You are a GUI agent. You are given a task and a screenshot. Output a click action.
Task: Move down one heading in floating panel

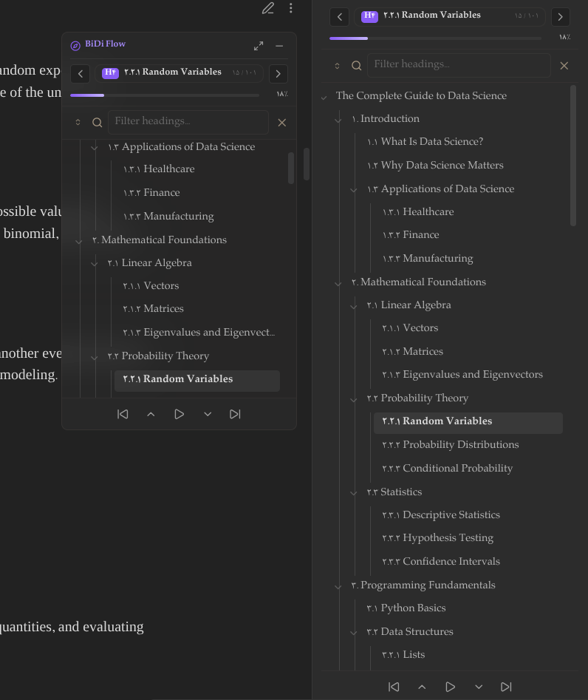pyautogui.click(x=208, y=414)
